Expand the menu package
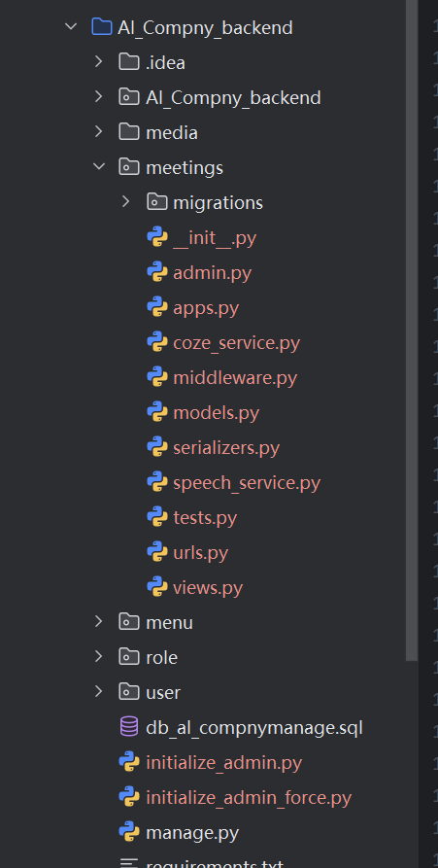 pos(98,622)
